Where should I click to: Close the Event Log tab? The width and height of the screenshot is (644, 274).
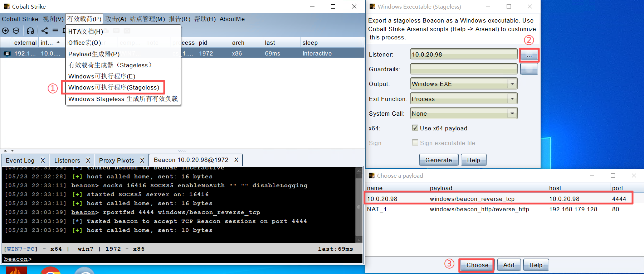coord(43,160)
